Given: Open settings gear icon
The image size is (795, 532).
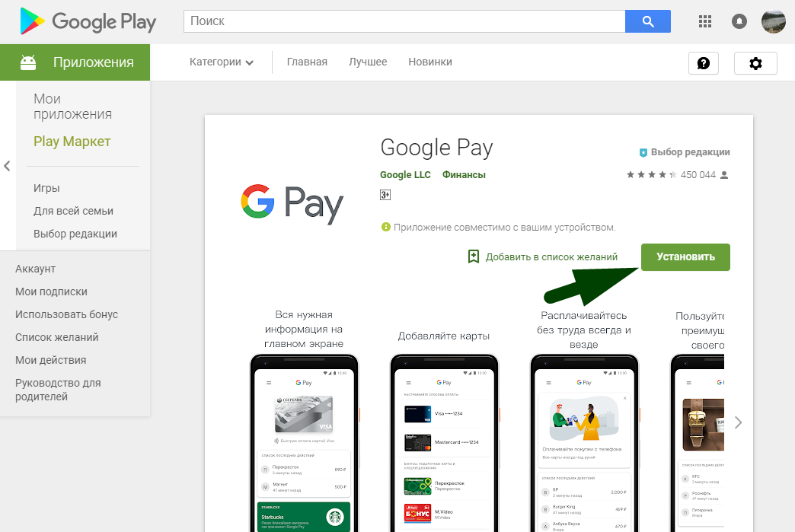Looking at the screenshot, I should pos(755,63).
